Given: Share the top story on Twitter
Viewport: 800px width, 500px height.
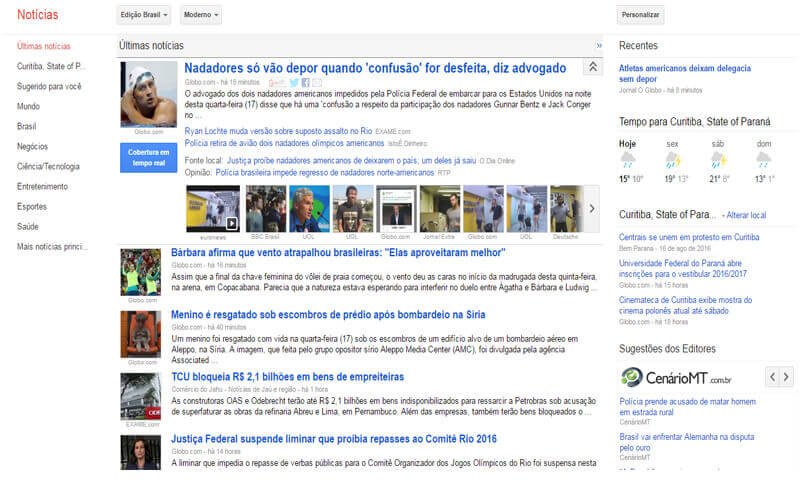Looking at the screenshot, I should [294, 83].
